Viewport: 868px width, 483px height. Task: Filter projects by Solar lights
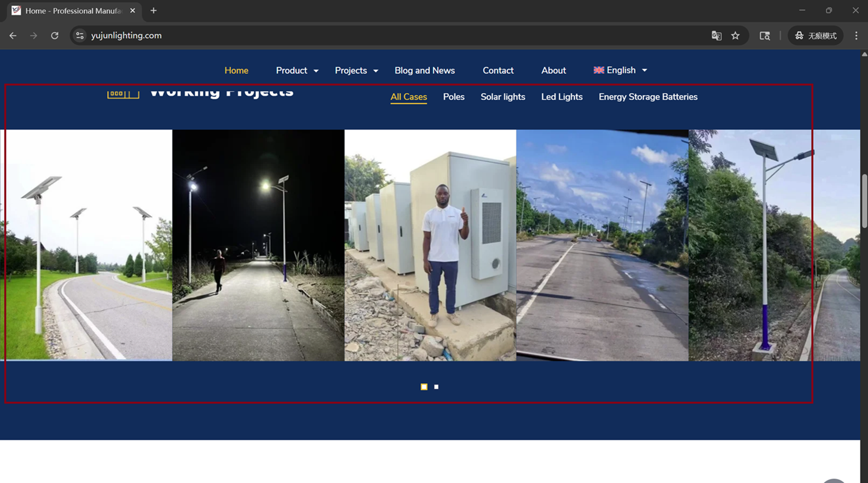502,97
